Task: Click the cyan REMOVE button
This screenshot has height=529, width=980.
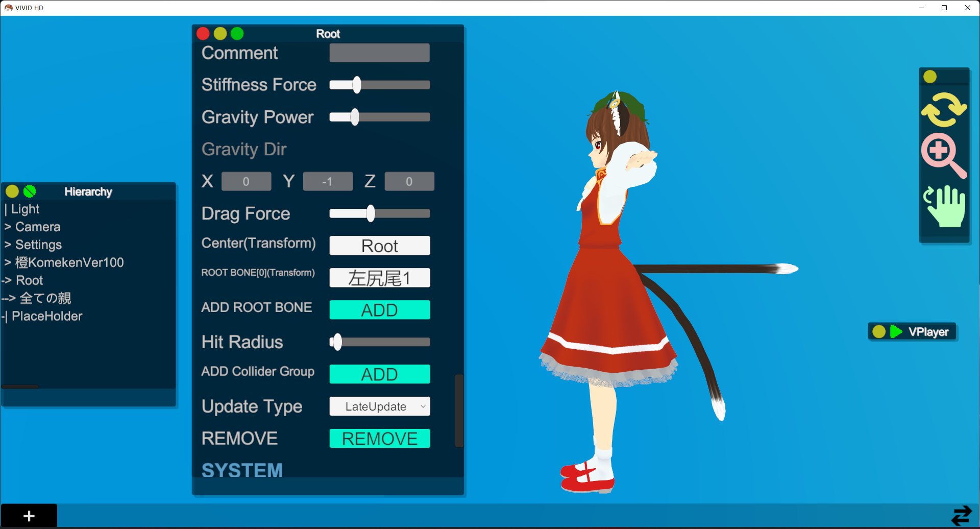Action: click(x=379, y=439)
